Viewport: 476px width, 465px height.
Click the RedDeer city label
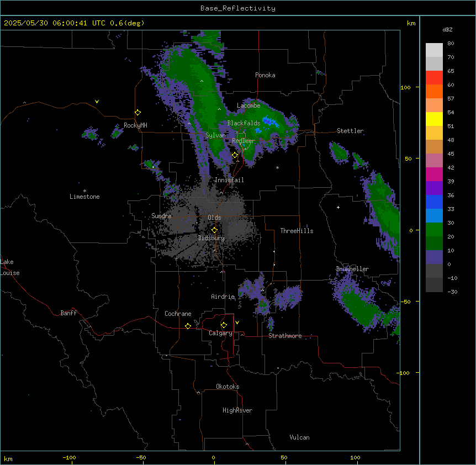(244, 141)
